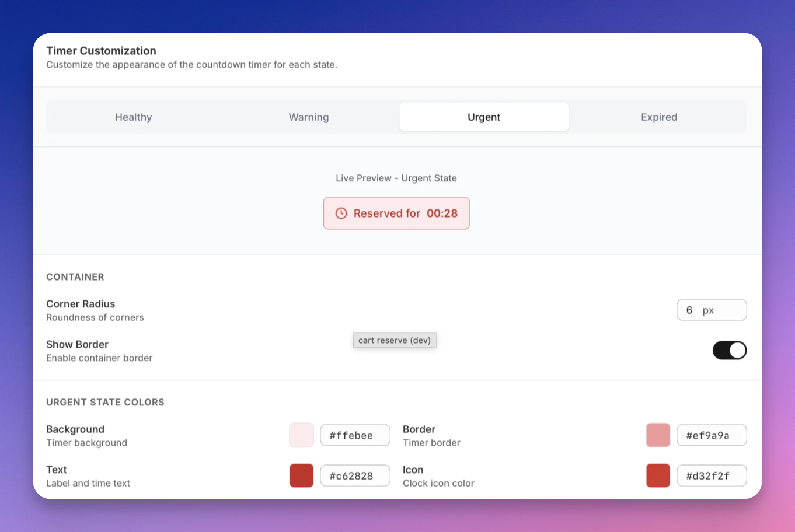Focus the #ef9a9a border hex field

711,435
